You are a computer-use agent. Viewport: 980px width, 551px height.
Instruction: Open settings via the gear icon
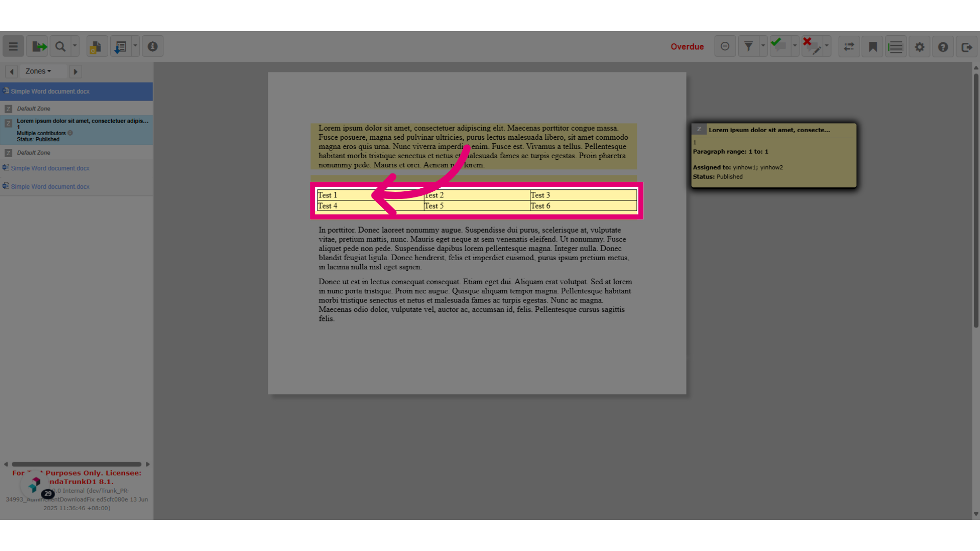[x=920, y=46]
